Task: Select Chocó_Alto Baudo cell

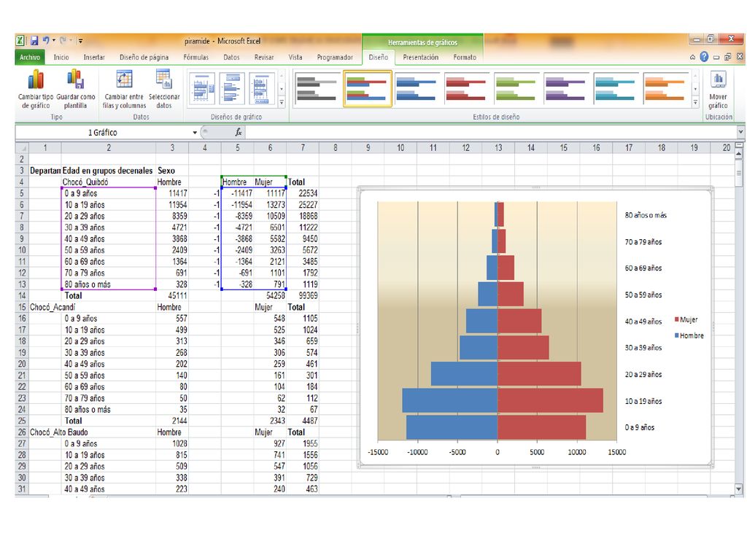Action: pyautogui.click(x=45, y=432)
